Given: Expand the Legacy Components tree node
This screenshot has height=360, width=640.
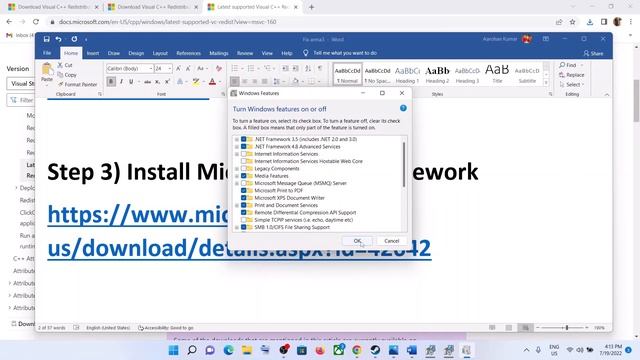Looking at the screenshot, I should click(237, 169).
